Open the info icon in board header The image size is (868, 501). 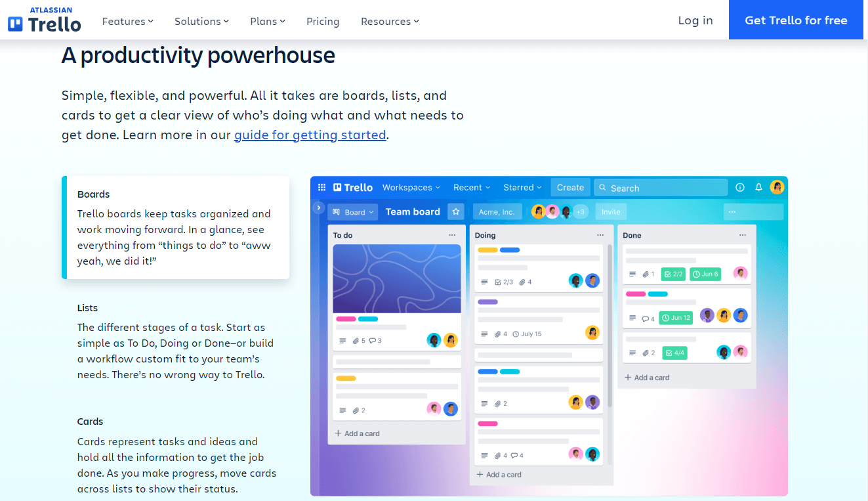(740, 187)
